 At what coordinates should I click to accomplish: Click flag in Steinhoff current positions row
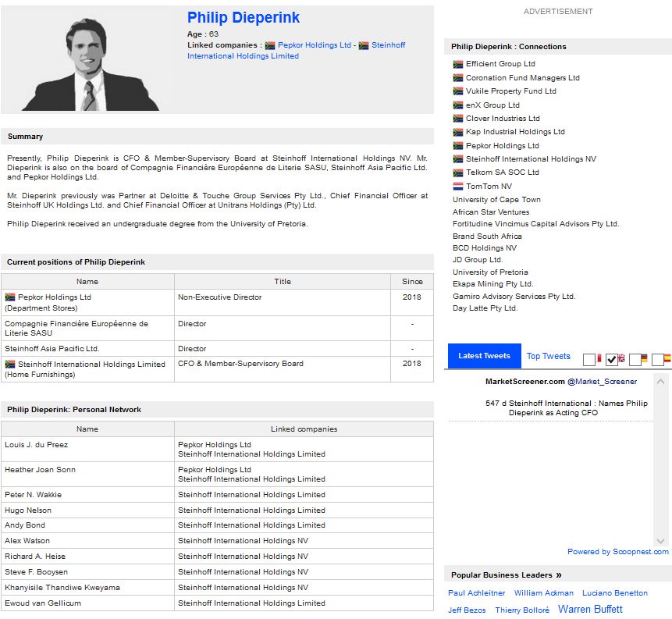pyautogui.click(x=10, y=365)
